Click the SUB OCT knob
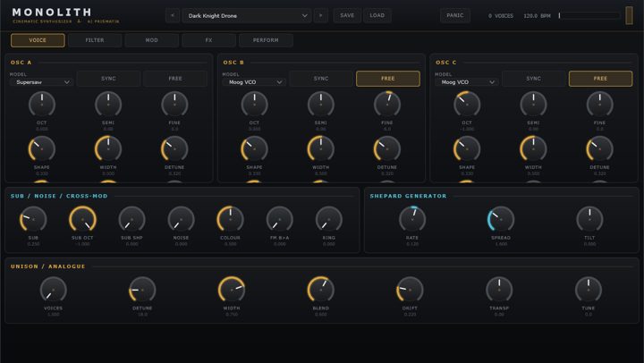The image size is (644, 363). tap(82, 219)
